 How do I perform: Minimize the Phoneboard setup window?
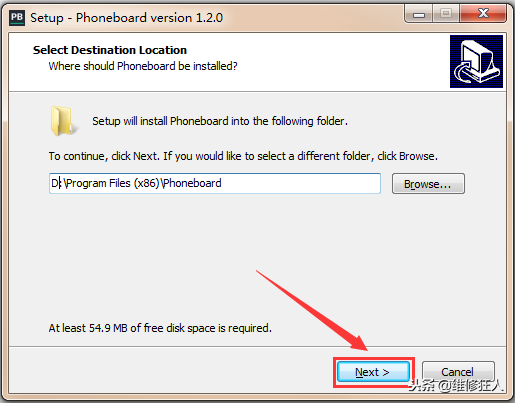point(419,14)
